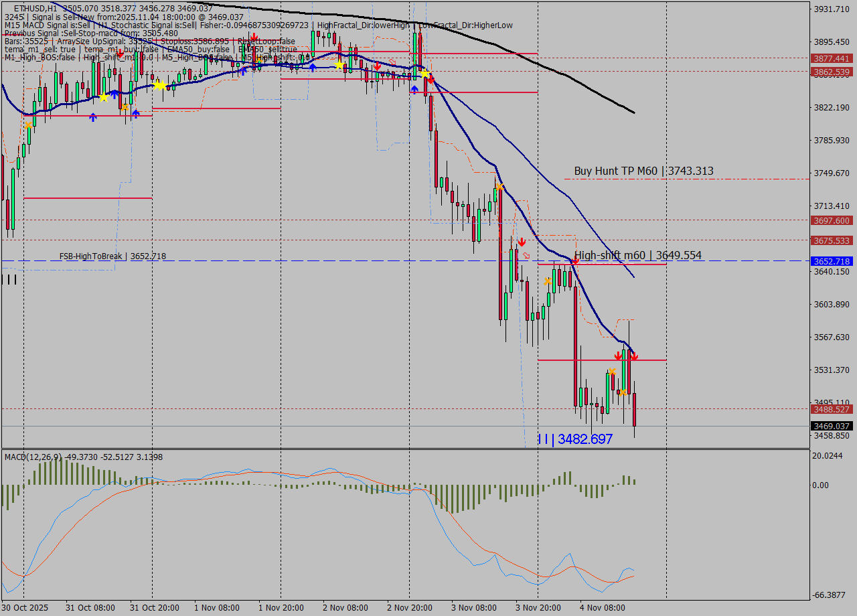Click the orange X marker at far left
The width and height of the screenshot is (857, 616).
[28, 125]
